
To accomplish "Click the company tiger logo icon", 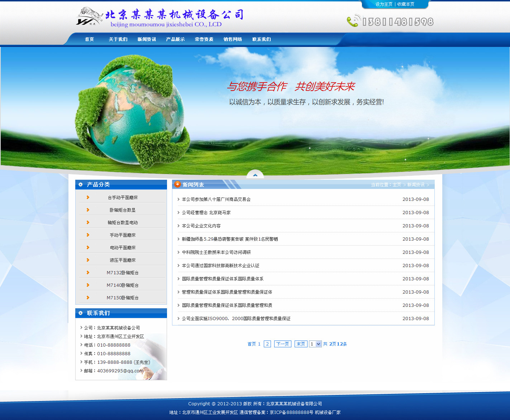I will (x=89, y=16).
